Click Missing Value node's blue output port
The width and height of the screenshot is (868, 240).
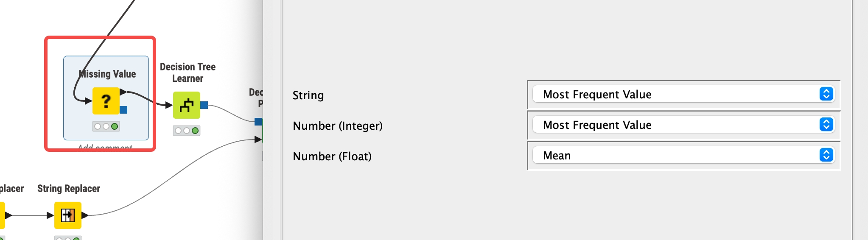click(x=123, y=110)
